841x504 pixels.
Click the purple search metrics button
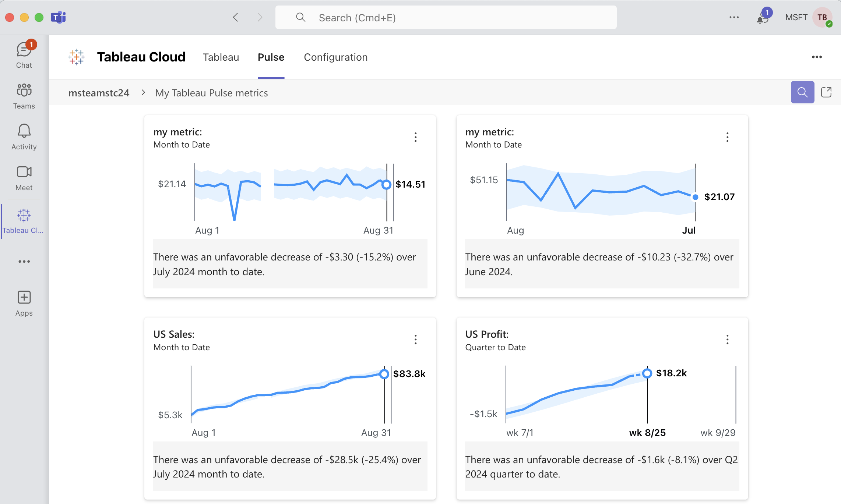coord(802,92)
